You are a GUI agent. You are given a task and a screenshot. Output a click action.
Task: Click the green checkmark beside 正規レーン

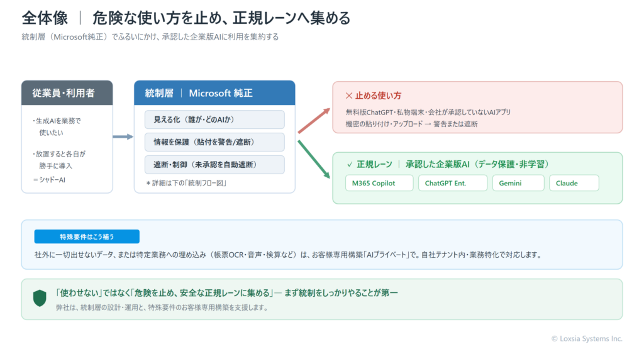click(350, 164)
